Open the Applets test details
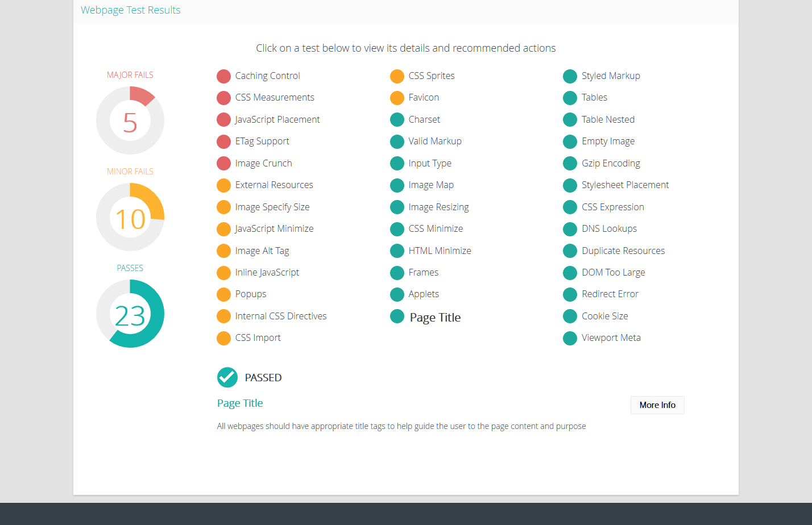The image size is (812, 525). pos(424,294)
